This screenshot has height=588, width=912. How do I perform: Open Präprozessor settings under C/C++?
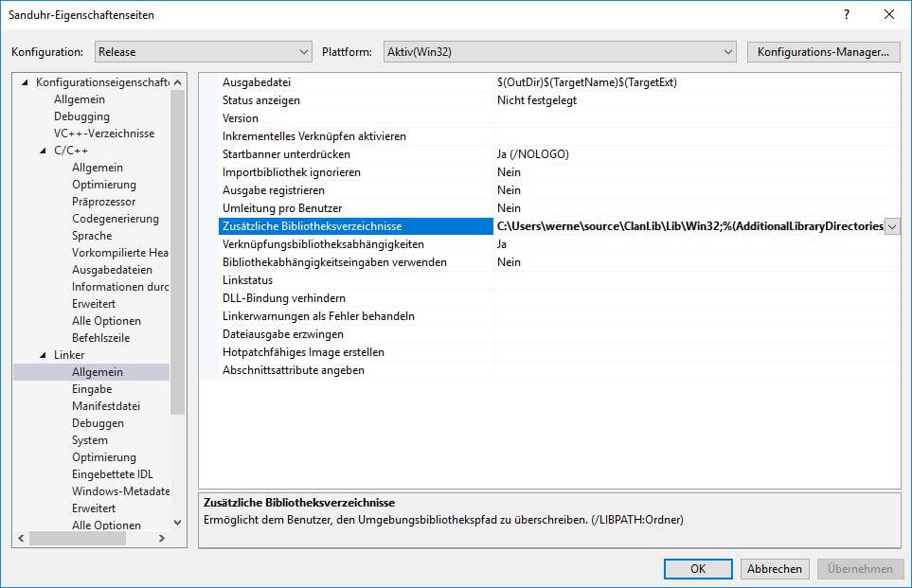tap(103, 202)
